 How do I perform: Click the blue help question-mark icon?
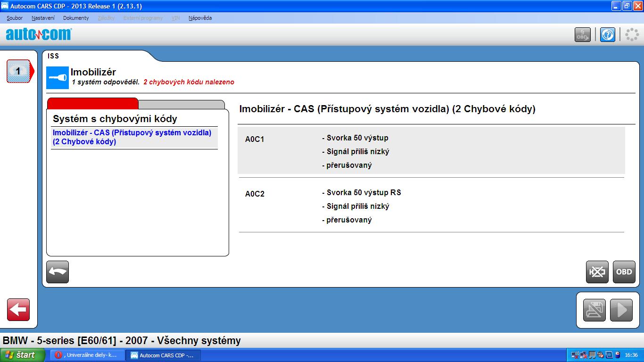click(x=607, y=35)
